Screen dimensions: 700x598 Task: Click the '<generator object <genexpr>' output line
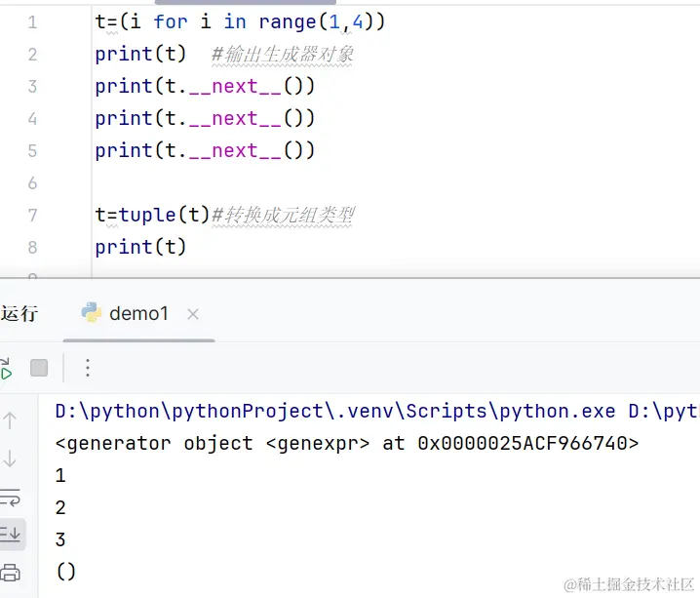[347, 444]
